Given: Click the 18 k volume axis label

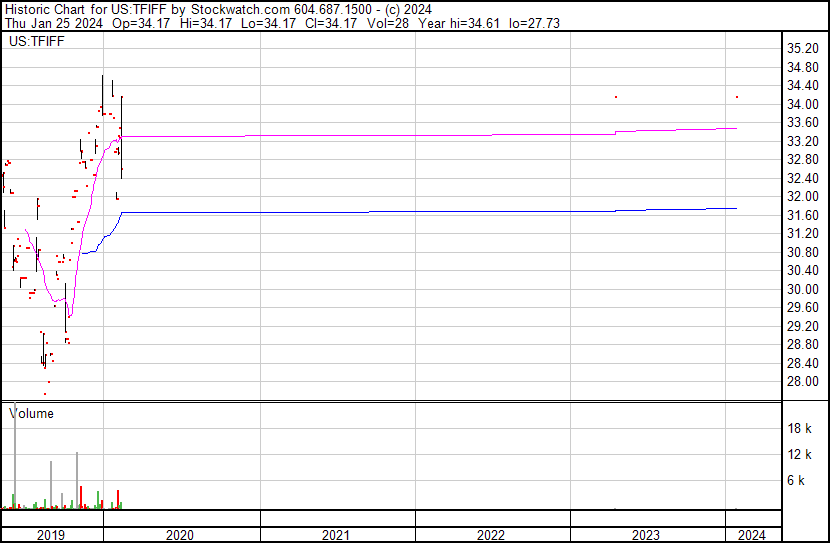Looking at the screenshot, I should (x=799, y=428).
